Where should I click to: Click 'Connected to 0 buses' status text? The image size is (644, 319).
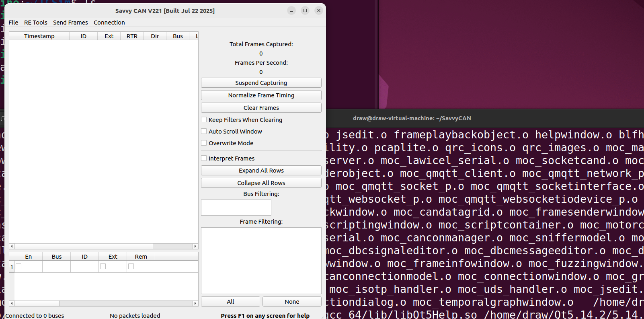[x=35, y=316]
